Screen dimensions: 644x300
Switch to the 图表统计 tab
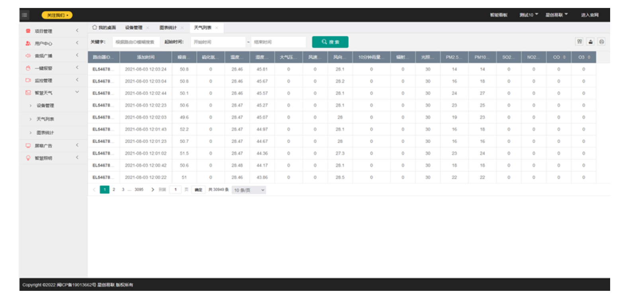click(168, 28)
